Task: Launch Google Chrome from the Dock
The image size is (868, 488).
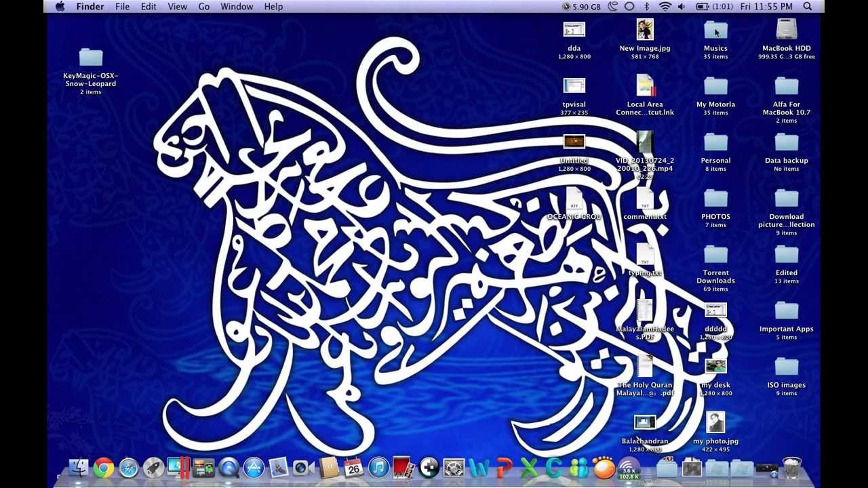Action: coord(104,467)
